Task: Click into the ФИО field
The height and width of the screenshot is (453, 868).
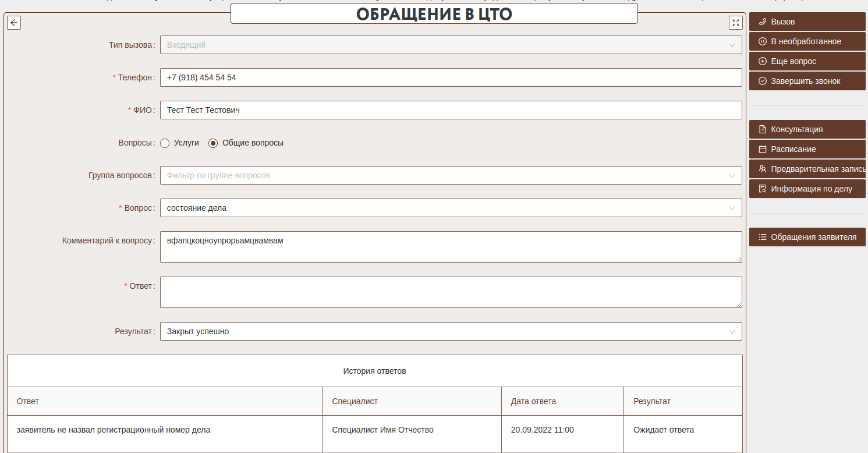Action: pyautogui.click(x=451, y=110)
